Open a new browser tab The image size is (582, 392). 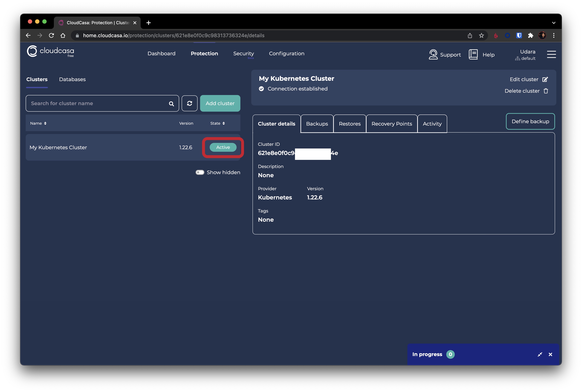pos(149,23)
